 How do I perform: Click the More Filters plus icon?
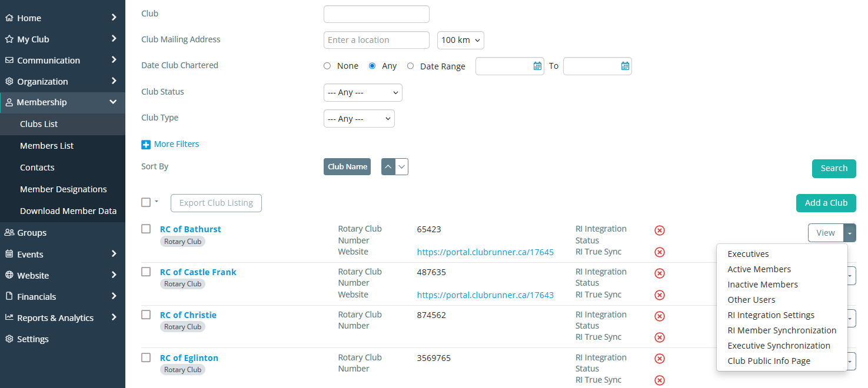pyautogui.click(x=146, y=145)
